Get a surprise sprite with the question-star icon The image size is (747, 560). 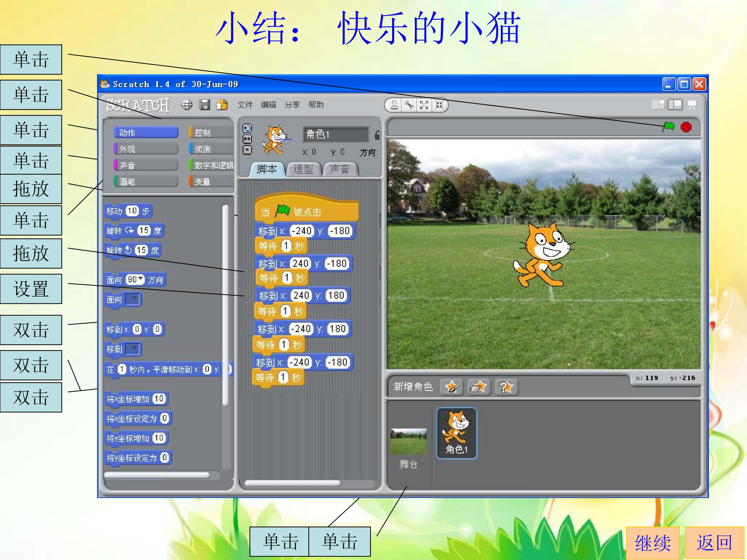click(x=506, y=387)
